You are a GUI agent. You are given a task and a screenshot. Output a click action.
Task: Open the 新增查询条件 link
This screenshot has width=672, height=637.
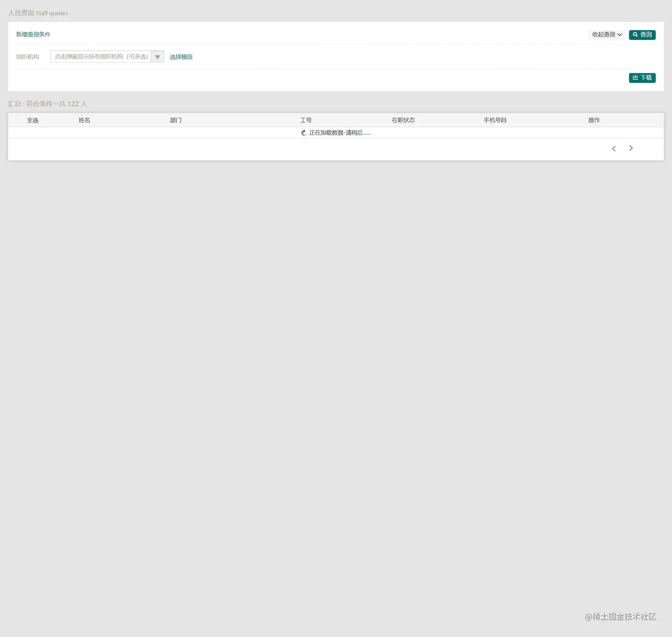[x=33, y=35]
